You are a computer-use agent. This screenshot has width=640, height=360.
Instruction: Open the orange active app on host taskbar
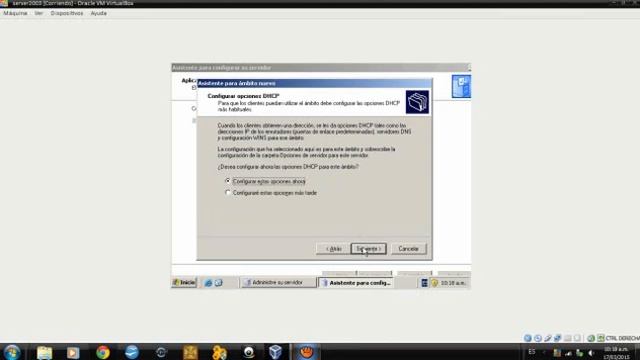pyautogui.click(x=306, y=352)
